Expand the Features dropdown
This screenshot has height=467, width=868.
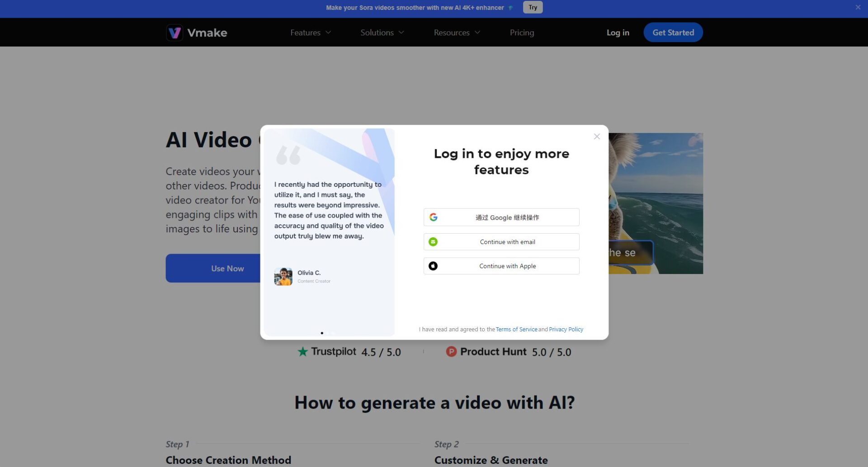pos(310,32)
